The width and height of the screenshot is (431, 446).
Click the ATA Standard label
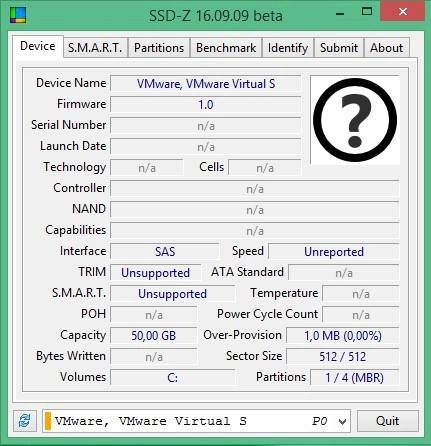tap(247, 272)
